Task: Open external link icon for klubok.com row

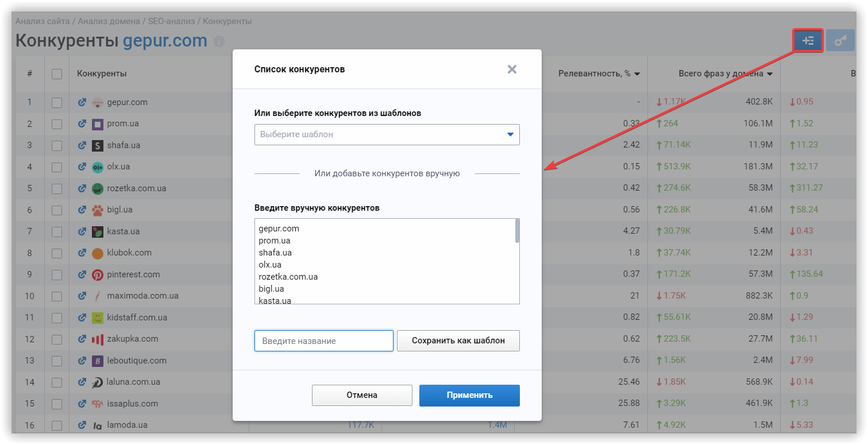Action: (82, 253)
